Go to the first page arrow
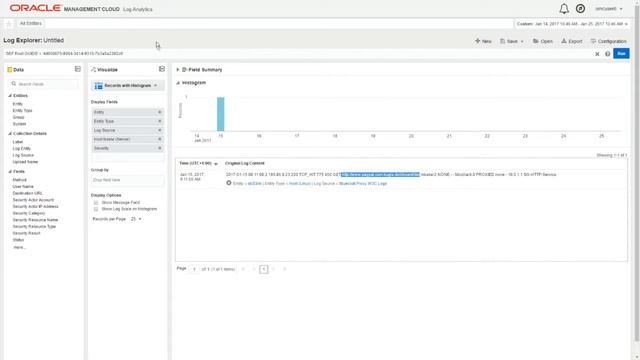 click(x=243, y=269)
